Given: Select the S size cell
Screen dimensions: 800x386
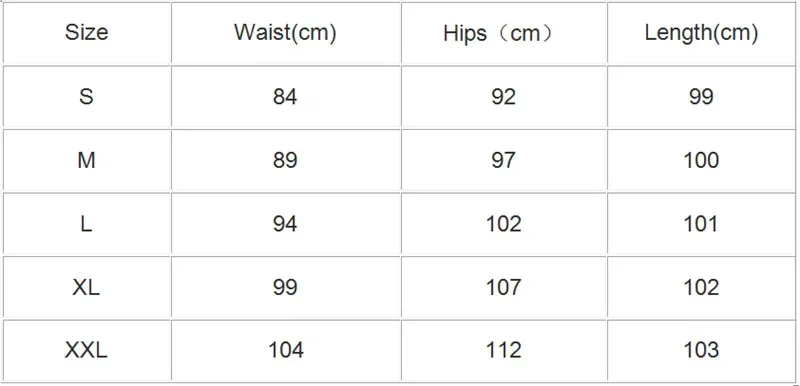Looking at the screenshot, I should (86, 96).
